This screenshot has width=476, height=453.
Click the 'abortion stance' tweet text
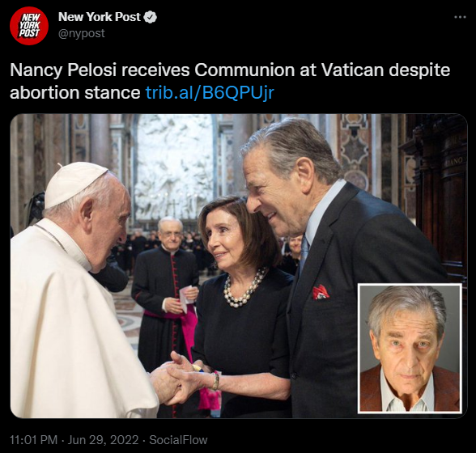75,93
